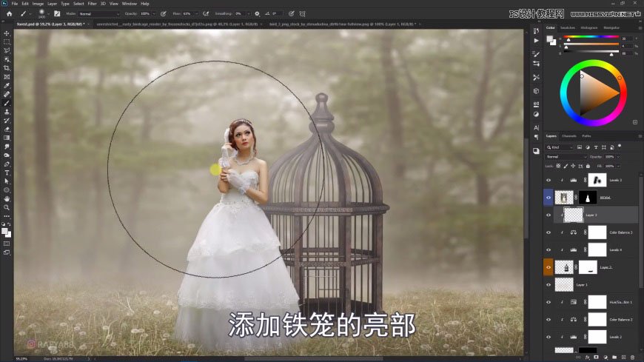Select the Eraser tool
Image resolution: width=644 pixels, height=362 pixels.
click(x=7, y=129)
